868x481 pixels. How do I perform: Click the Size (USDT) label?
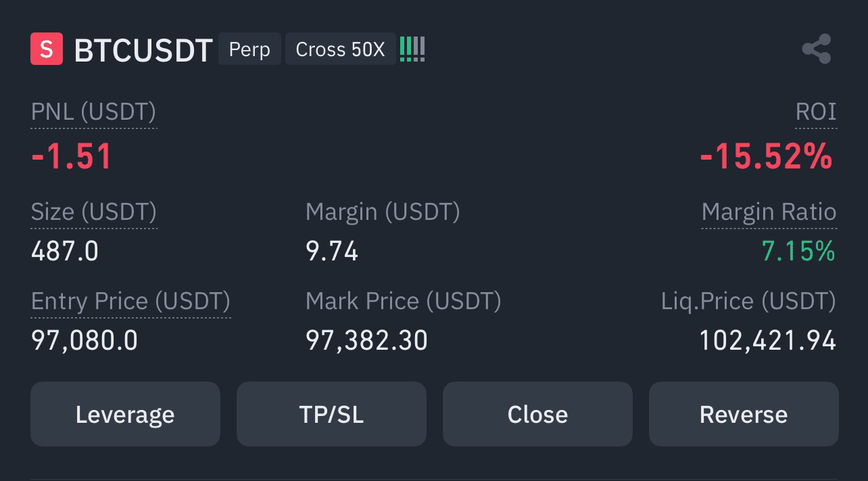pos(94,212)
